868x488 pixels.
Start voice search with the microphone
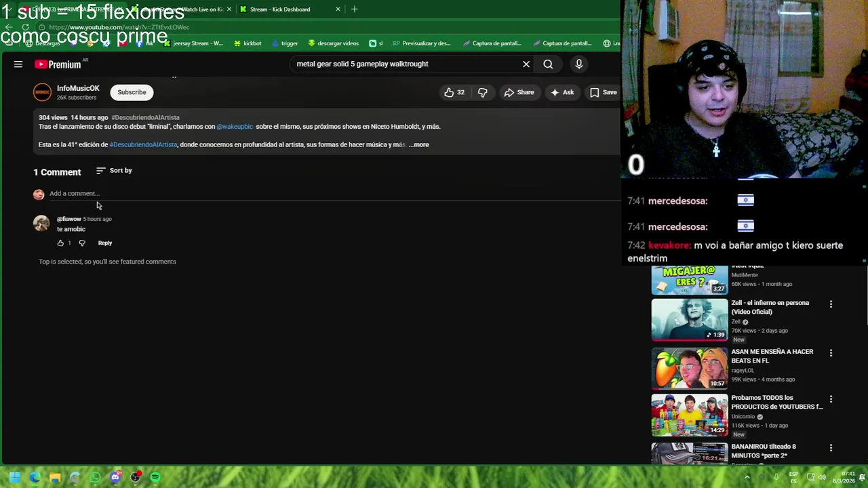coord(578,64)
